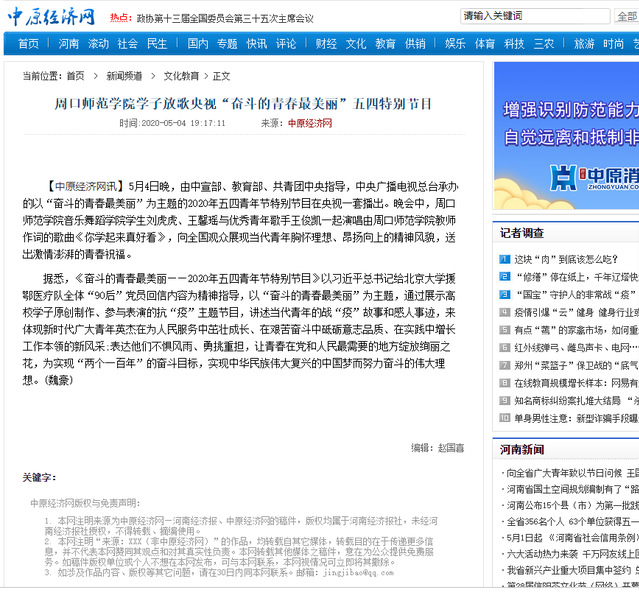Open 河南省国土空间规划编制 news item

[x=573, y=489]
